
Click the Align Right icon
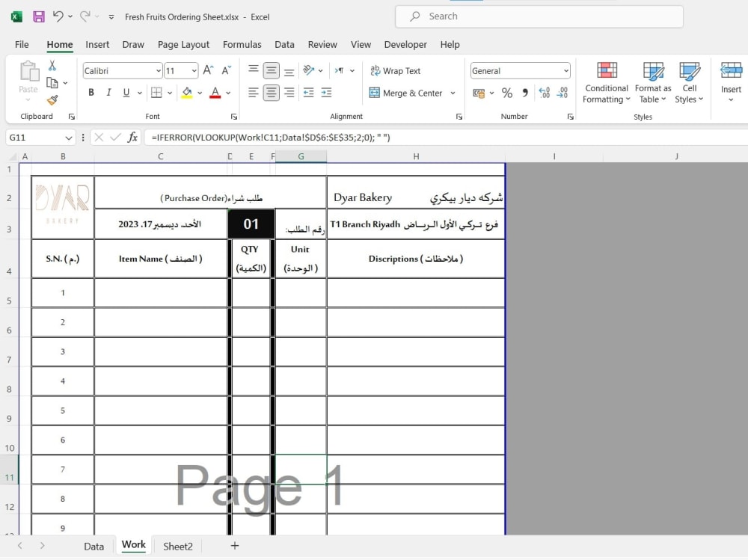coord(289,93)
